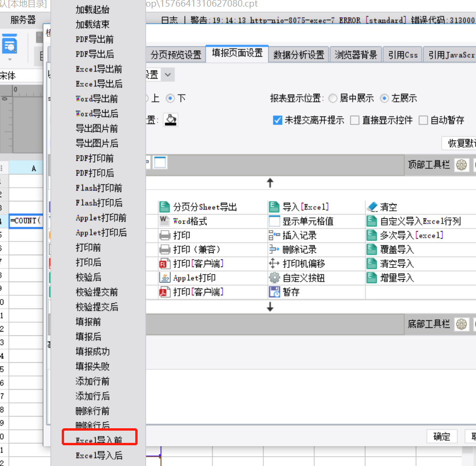Add Applet打印 button
This screenshot has width=476, height=466.
pyautogui.click(x=188, y=278)
